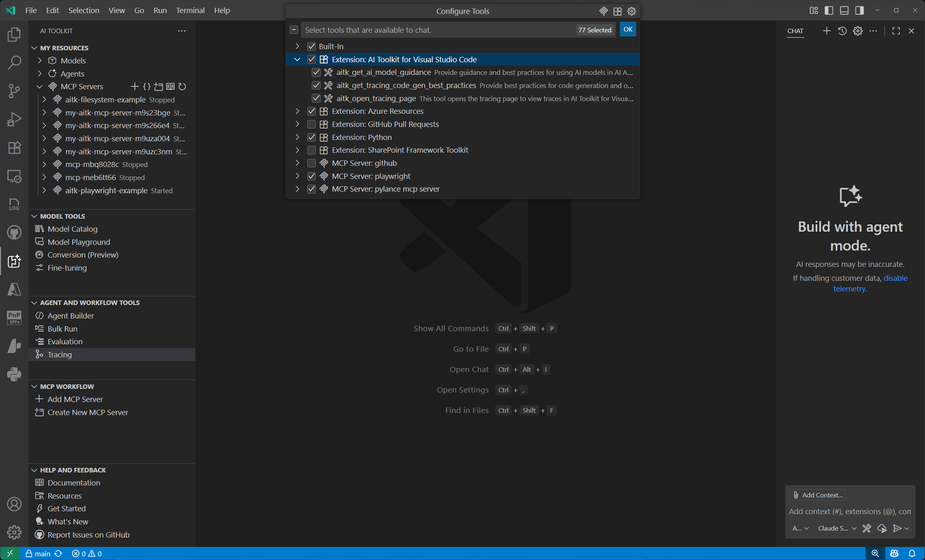This screenshot has width=925, height=560.
Task: Expand MCP Server: pylance mcp server group
Action: (297, 189)
